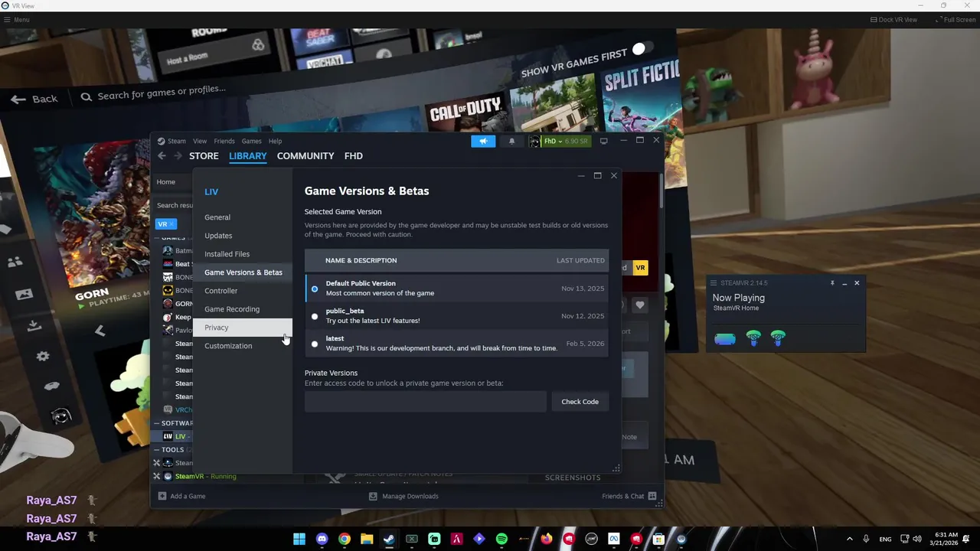Switch to the STORE tab
The width and height of the screenshot is (980, 551).
click(x=204, y=156)
